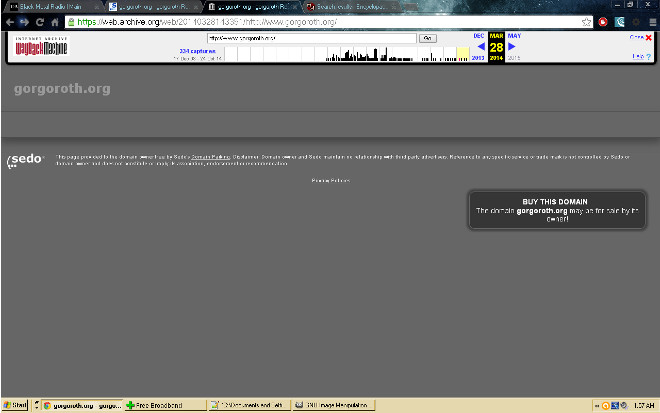Click the blue network system tray icon
The image size is (660, 413).
(x=615, y=405)
